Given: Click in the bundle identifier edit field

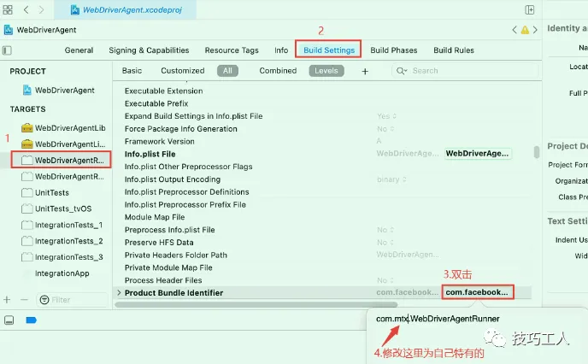Looking at the screenshot, I should click(x=438, y=319).
